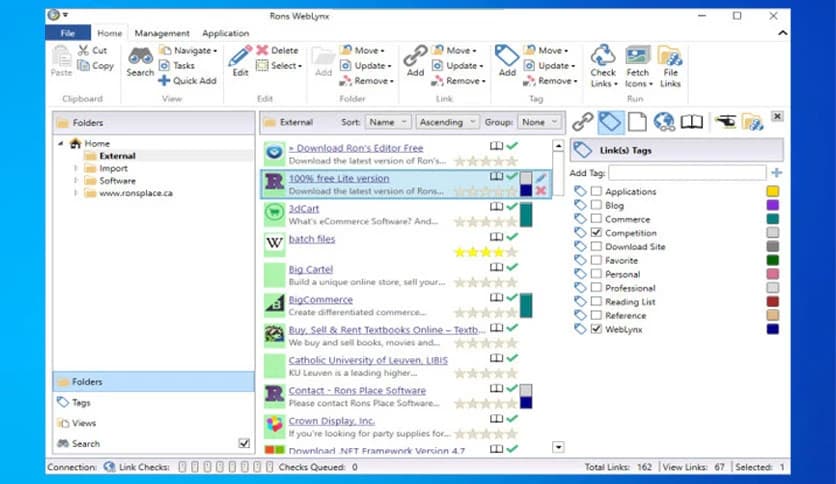Toggle the Search pane checkbox
836x484 pixels.
click(x=244, y=443)
